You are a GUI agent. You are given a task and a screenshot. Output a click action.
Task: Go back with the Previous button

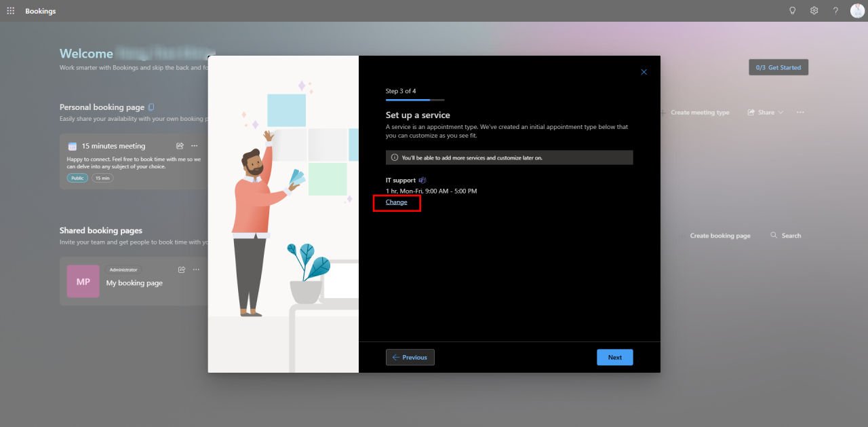point(410,357)
